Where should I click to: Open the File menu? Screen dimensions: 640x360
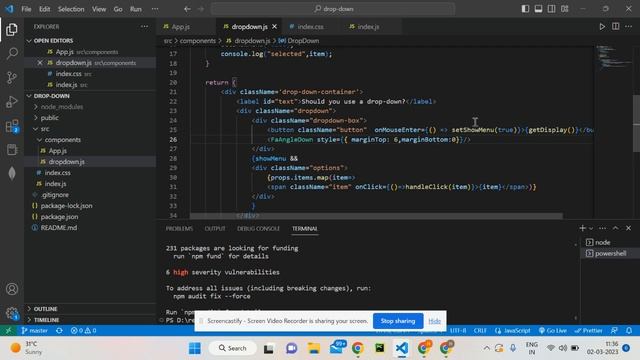pos(26,9)
